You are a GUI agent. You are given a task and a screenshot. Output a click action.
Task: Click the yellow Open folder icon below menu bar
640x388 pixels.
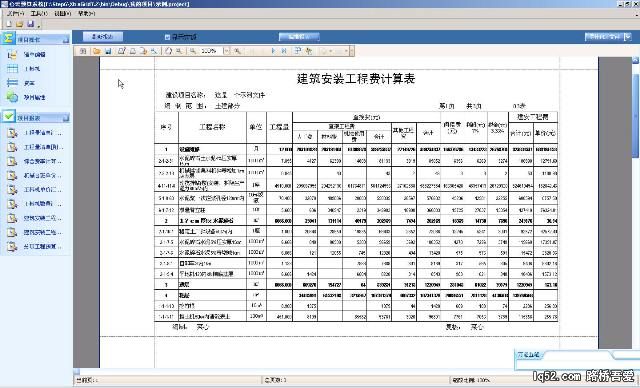click(20, 24)
